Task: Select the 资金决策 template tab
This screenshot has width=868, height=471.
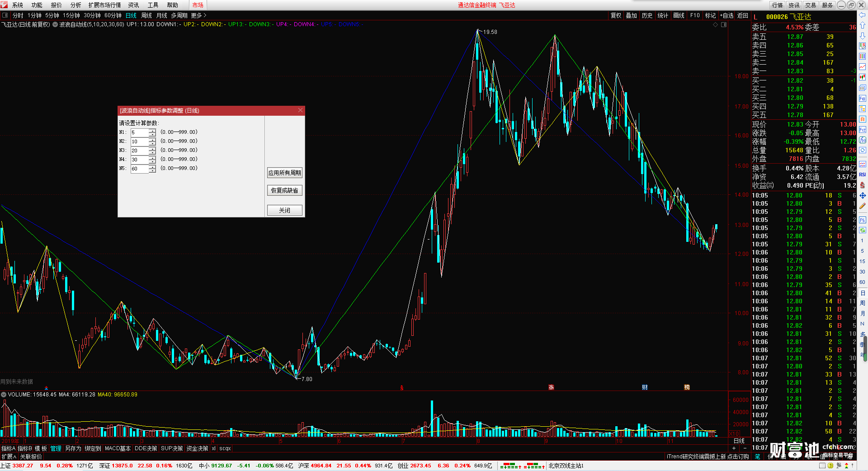Action: point(197,448)
